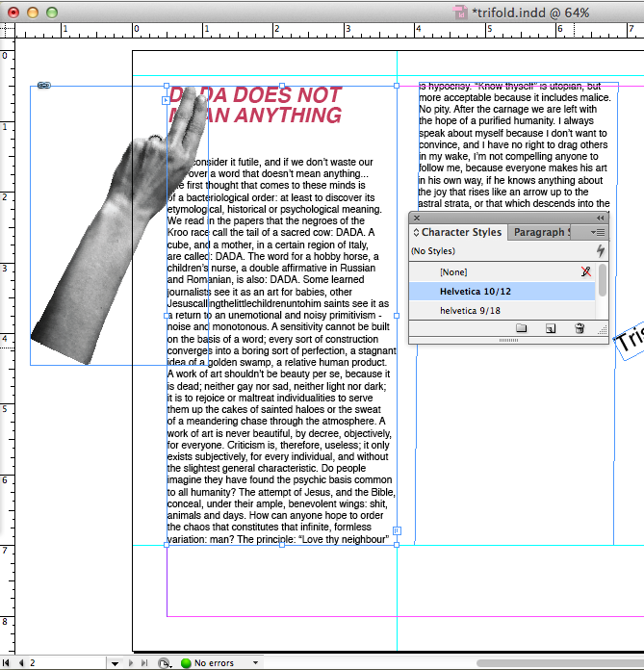The width and height of the screenshot is (644, 670).
Task: Click the text frame out port overflow box
Action: [x=397, y=530]
